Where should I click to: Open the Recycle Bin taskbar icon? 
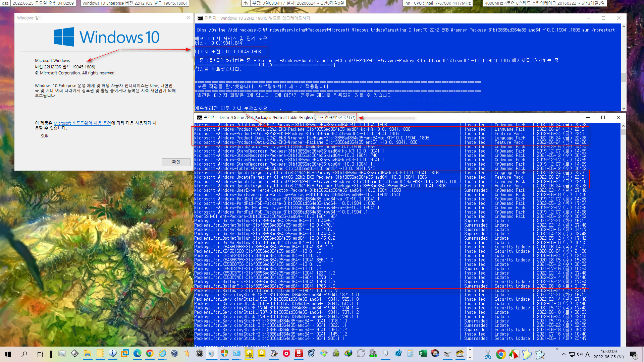click(211, 354)
